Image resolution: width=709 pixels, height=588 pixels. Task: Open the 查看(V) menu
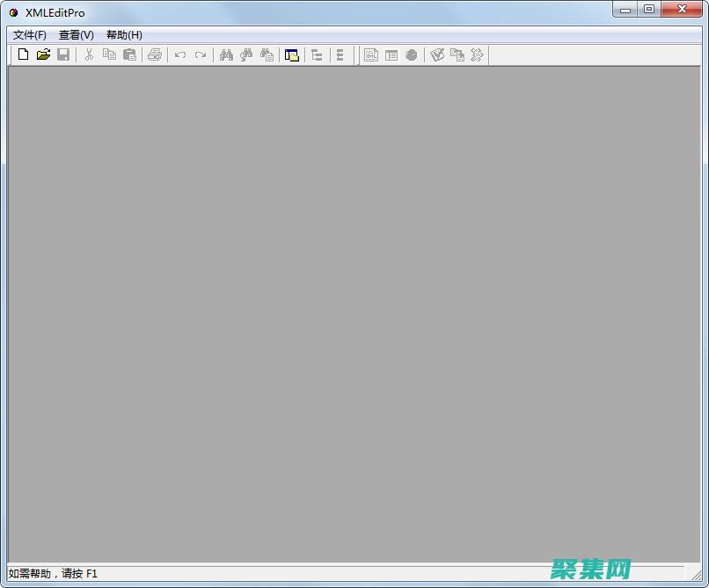[77, 35]
